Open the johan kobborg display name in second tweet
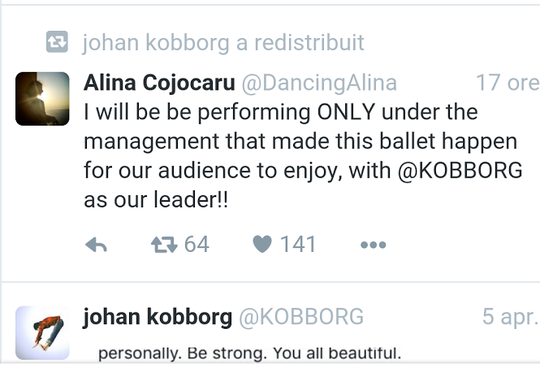This screenshot has height=367, width=540. [157, 317]
